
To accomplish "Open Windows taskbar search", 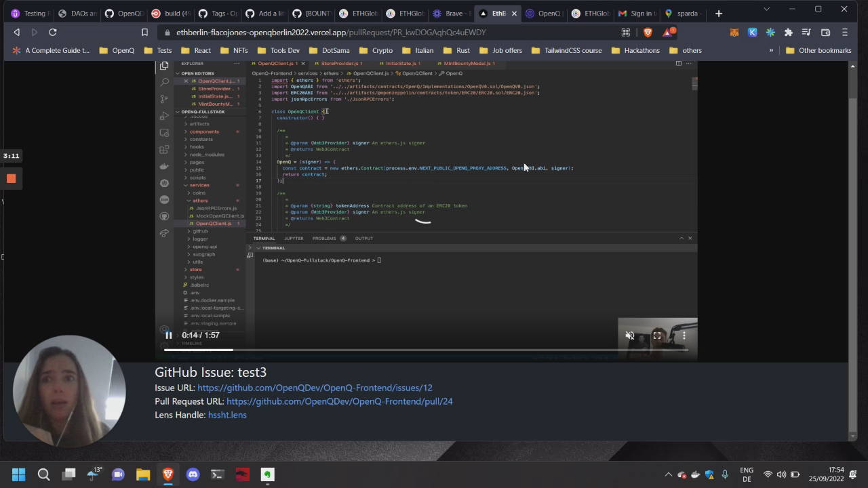I will (43, 474).
